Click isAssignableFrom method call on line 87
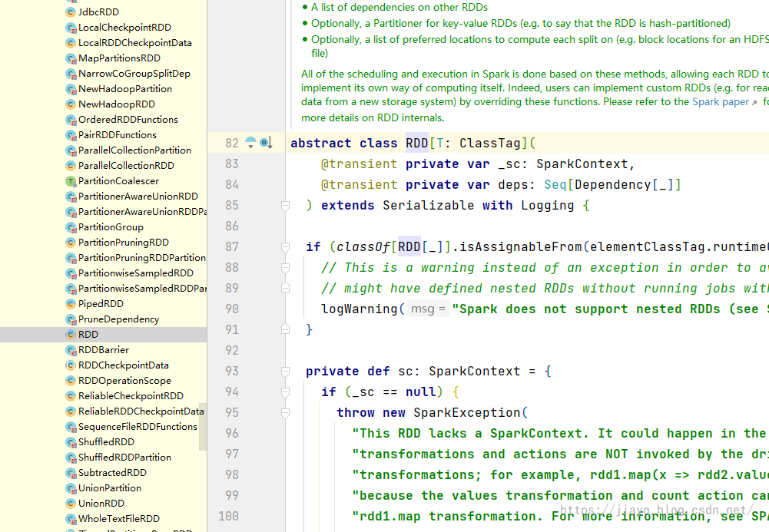This screenshot has width=769, height=532. point(520,247)
